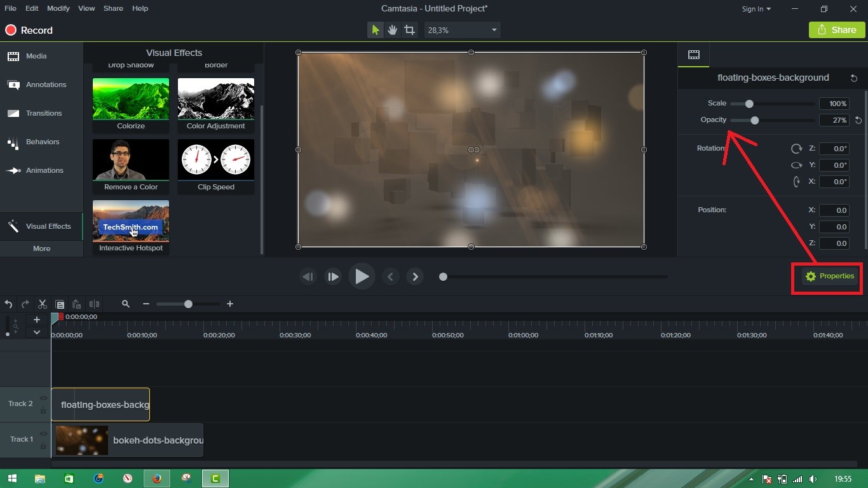Select the Pan hand tool
The width and height of the screenshot is (868, 488).
[x=393, y=30]
